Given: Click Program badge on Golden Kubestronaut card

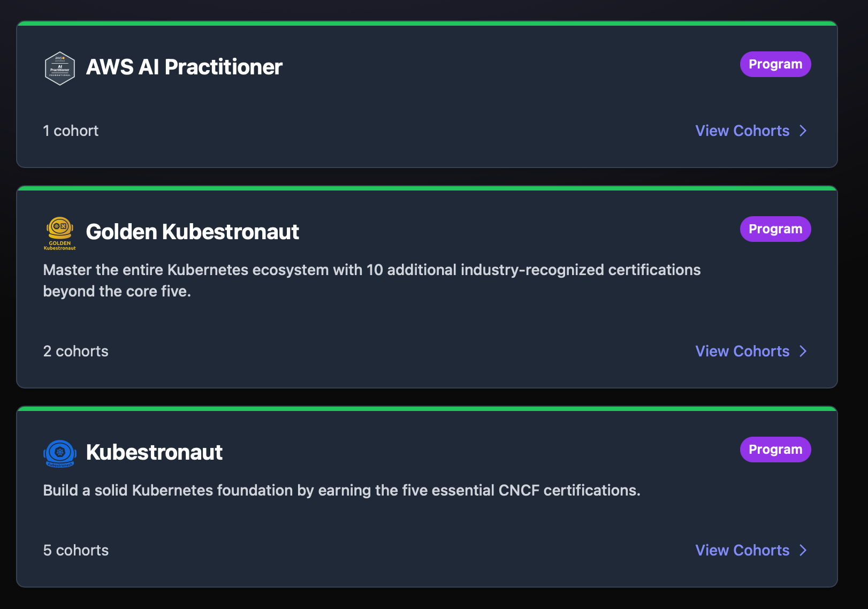Looking at the screenshot, I should (775, 229).
